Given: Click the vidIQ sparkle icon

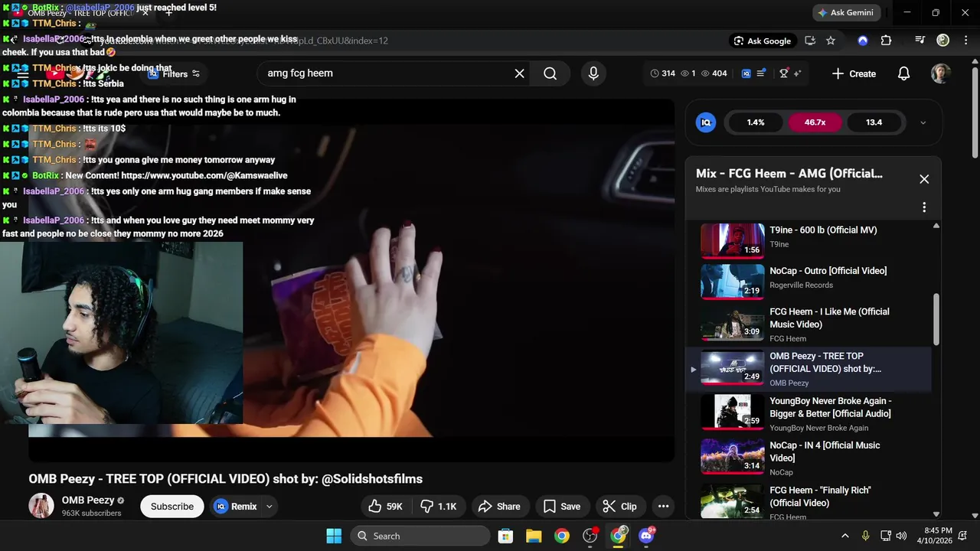Looking at the screenshot, I should (x=798, y=73).
